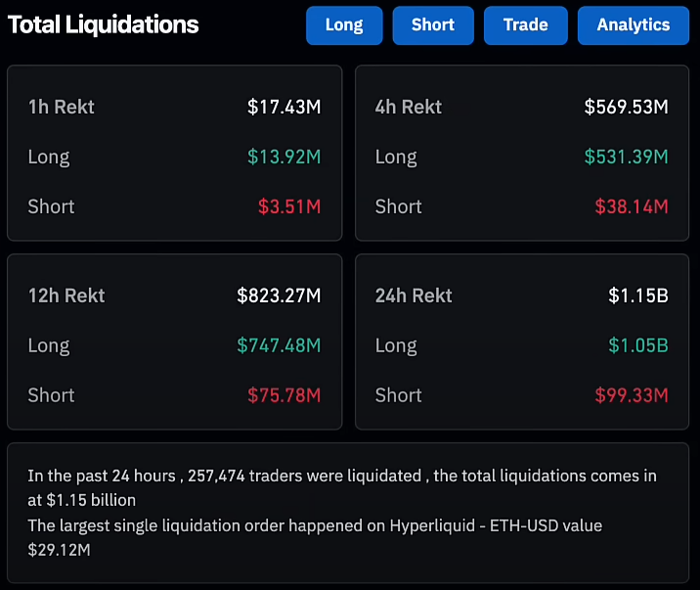Click the 24h Rekt label
The width and height of the screenshot is (700, 590).
coord(414,295)
